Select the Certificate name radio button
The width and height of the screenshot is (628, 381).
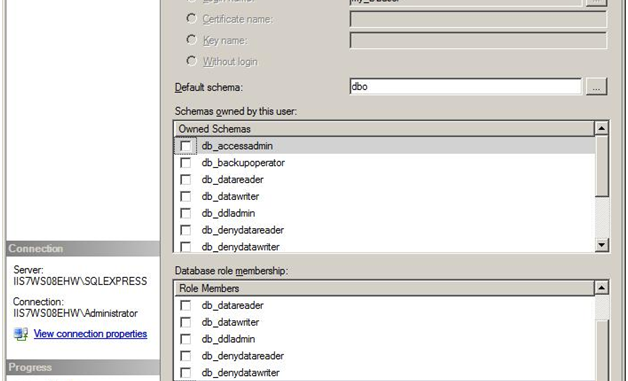coord(191,18)
